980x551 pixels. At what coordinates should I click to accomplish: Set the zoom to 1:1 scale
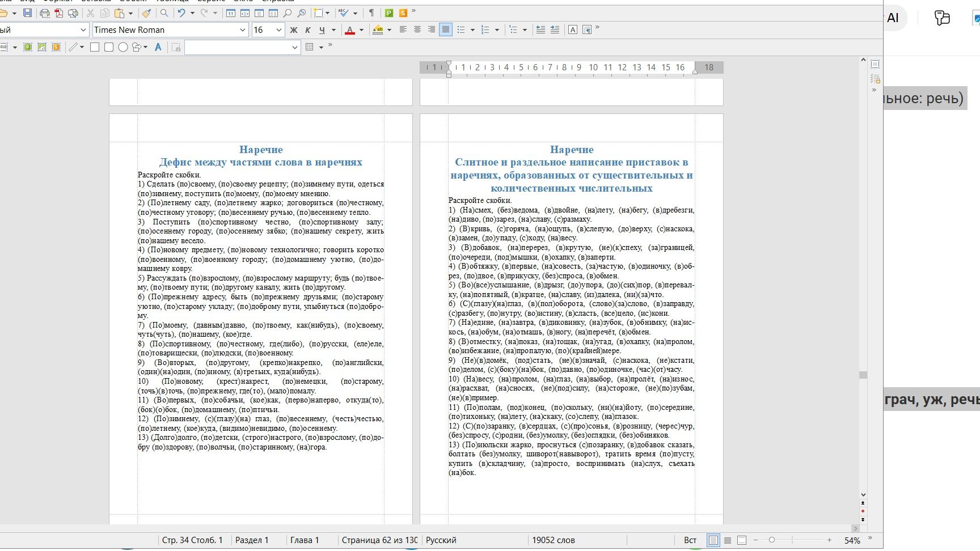(x=231, y=12)
